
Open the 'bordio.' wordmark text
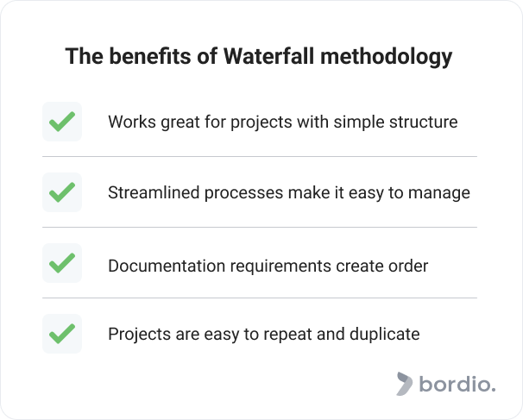(457, 384)
